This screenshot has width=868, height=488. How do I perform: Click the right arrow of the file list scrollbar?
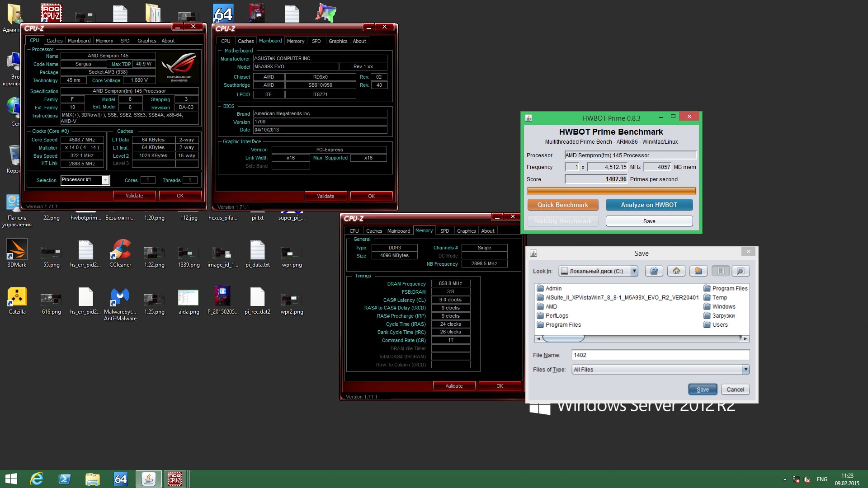click(x=745, y=338)
